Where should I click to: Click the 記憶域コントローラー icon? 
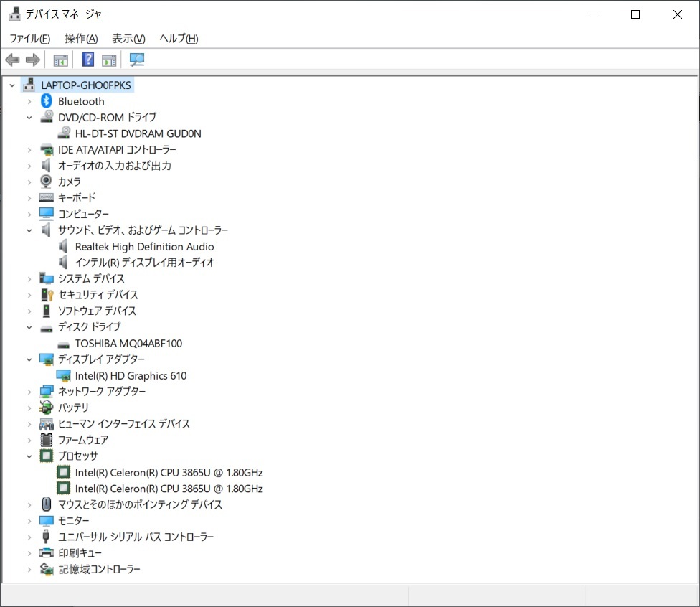[47, 569]
